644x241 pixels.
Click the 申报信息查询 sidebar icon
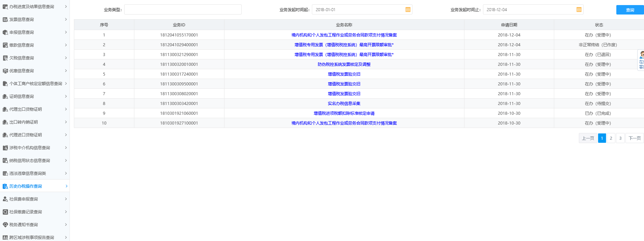pos(5,32)
